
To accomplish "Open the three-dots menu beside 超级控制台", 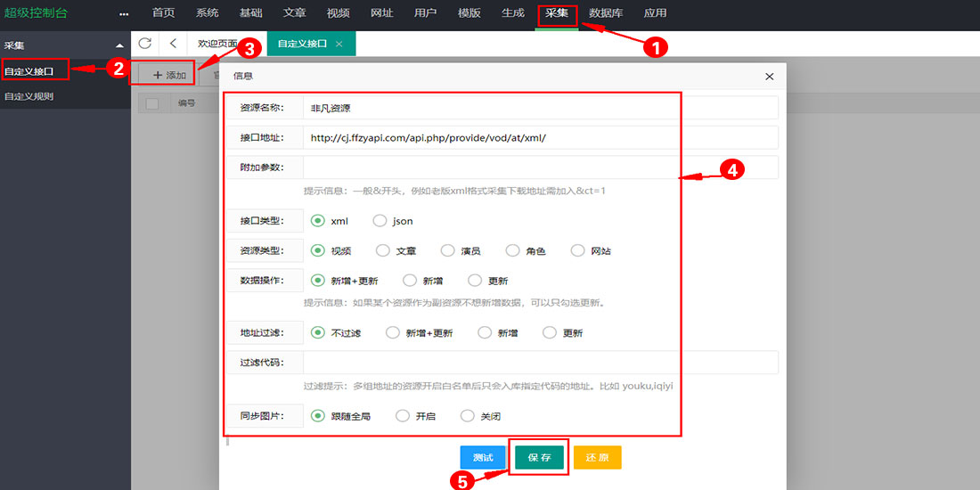I will click(124, 13).
